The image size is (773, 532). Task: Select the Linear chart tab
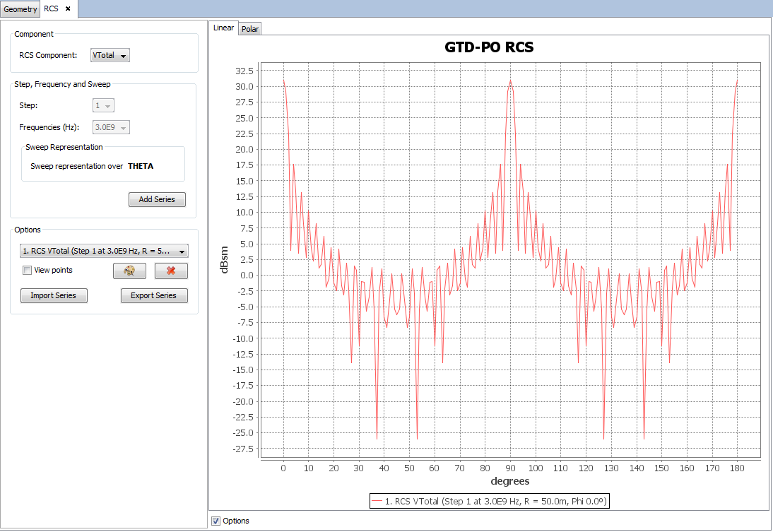223,28
